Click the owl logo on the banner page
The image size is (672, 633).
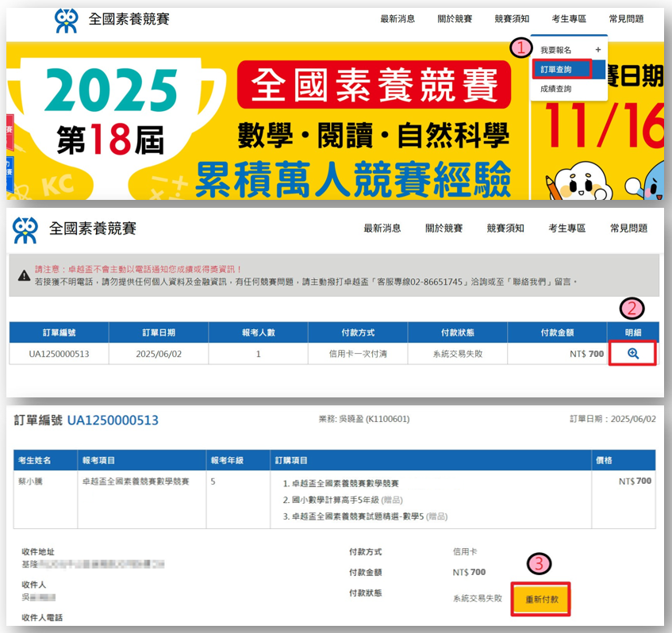click(x=66, y=21)
